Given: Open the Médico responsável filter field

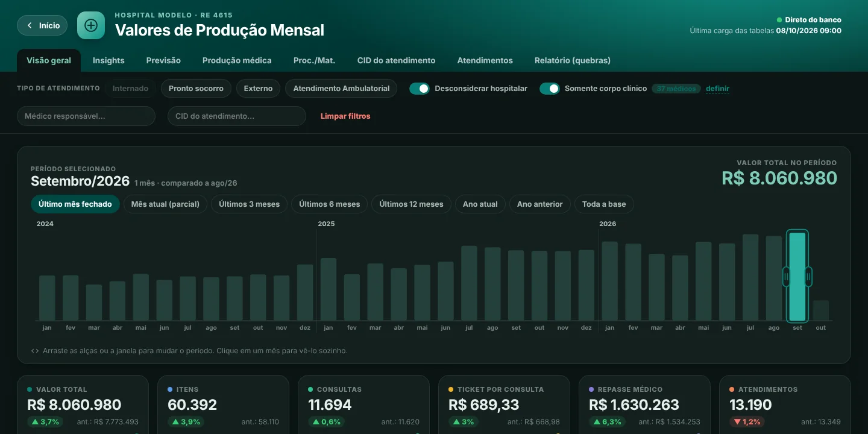Looking at the screenshot, I should coord(86,116).
